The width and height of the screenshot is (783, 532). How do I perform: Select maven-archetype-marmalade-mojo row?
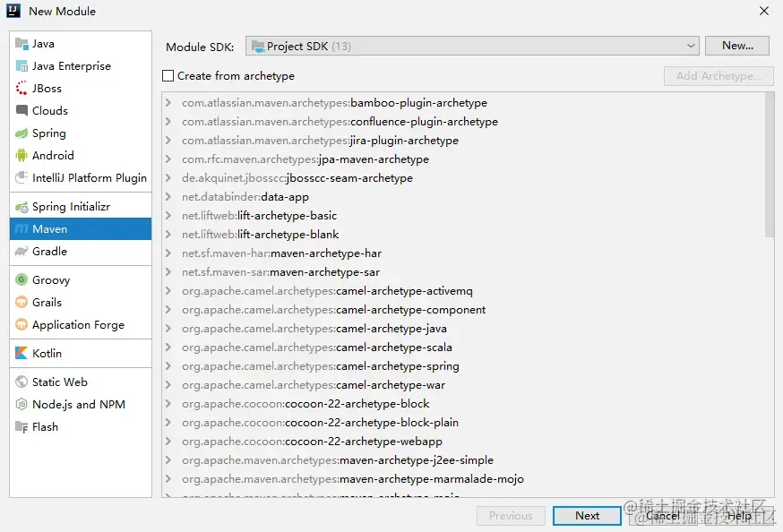coord(463,478)
